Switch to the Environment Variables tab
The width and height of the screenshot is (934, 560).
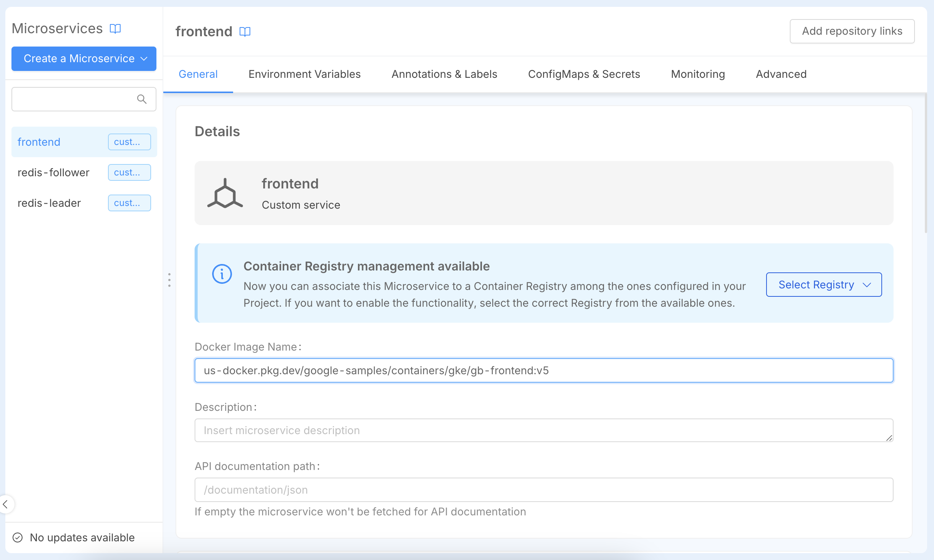pyautogui.click(x=304, y=74)
